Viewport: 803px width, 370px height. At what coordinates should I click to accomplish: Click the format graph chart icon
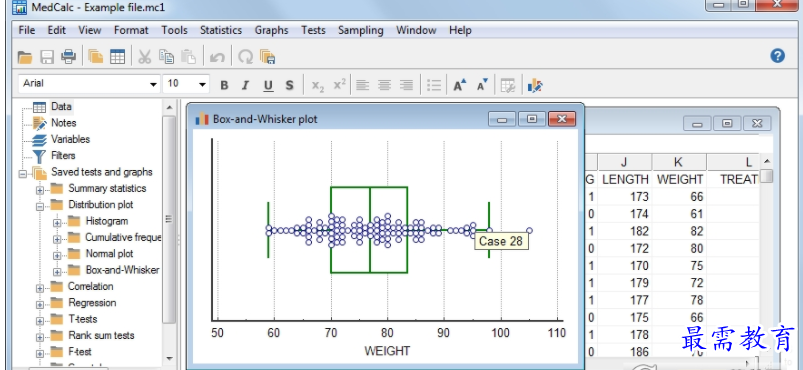coord(535,86)
